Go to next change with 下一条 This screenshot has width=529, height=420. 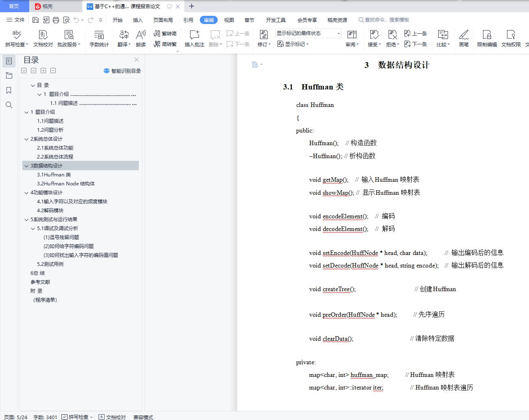pyautogui.click(x=415, y=44)
